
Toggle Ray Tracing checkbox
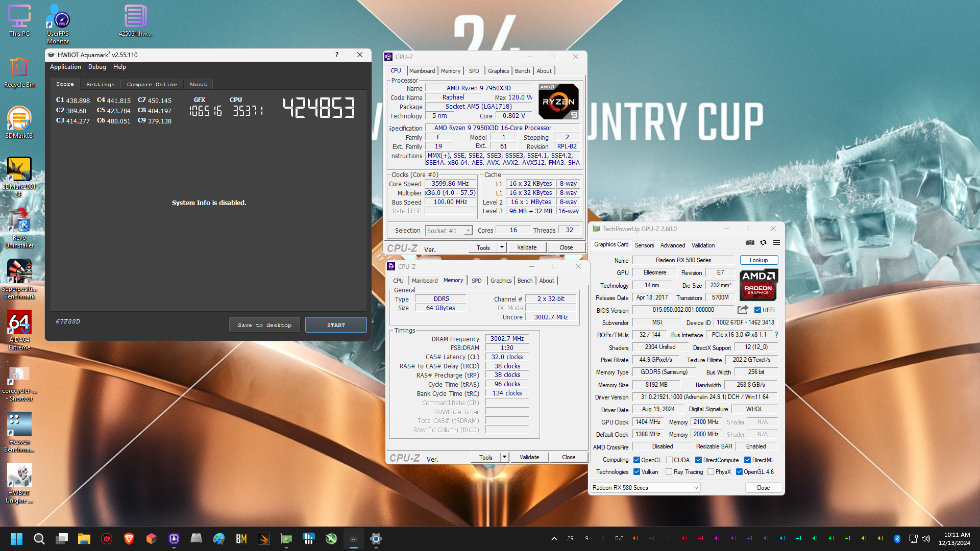click(x=669, y=472)
